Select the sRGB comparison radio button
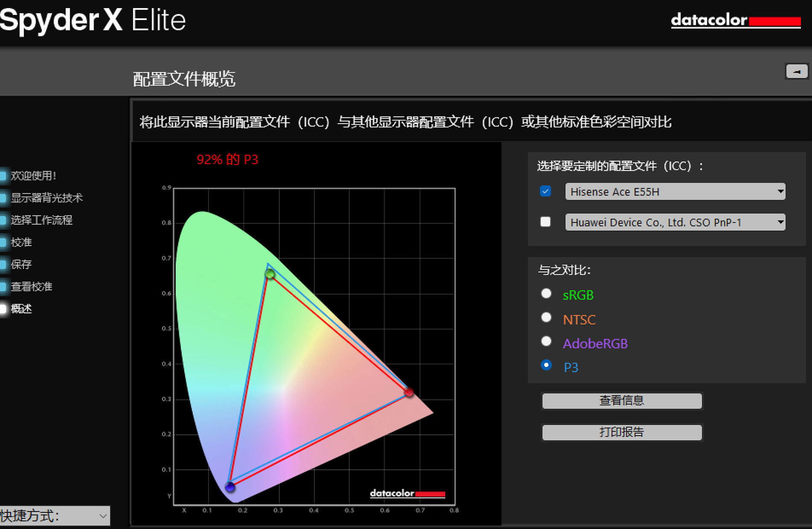Viewport: 812px width, 529px height. [x=546, y=294]
